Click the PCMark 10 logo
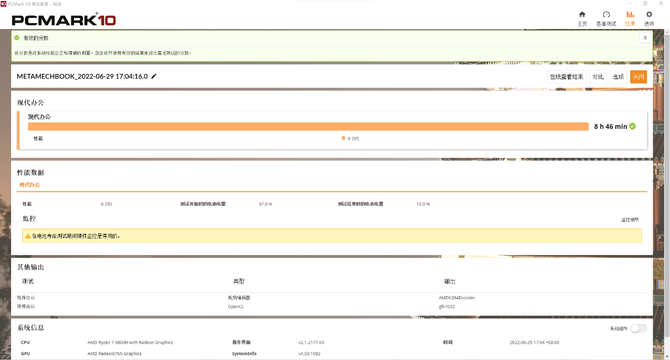Screen dimensions: 670x360 point(64,20)
